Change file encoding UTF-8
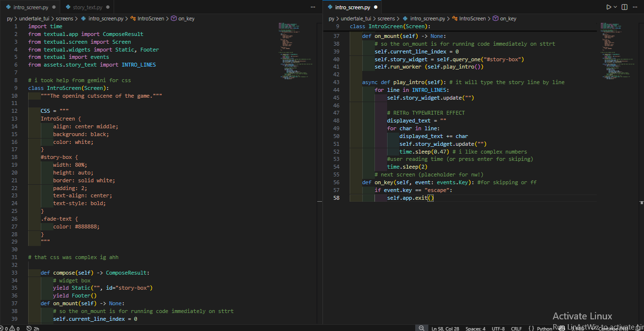The width and height of the screenshot is (644, 331). (498, 329)
